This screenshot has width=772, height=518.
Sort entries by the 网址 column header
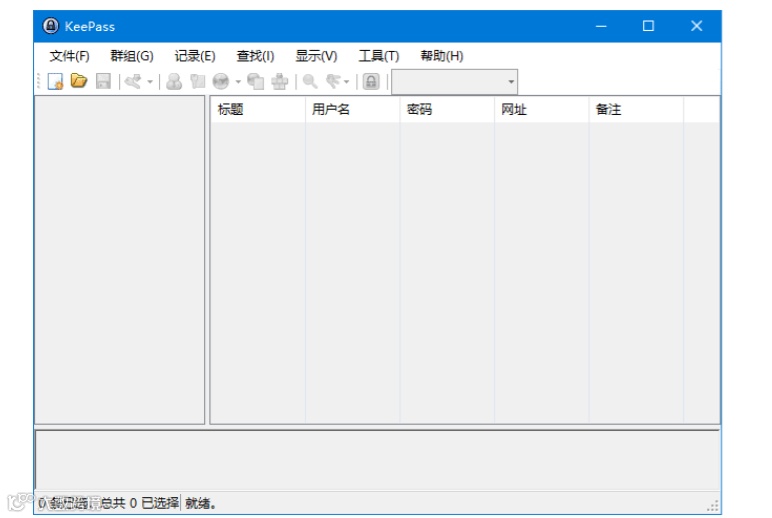click(x=542, y=109)
